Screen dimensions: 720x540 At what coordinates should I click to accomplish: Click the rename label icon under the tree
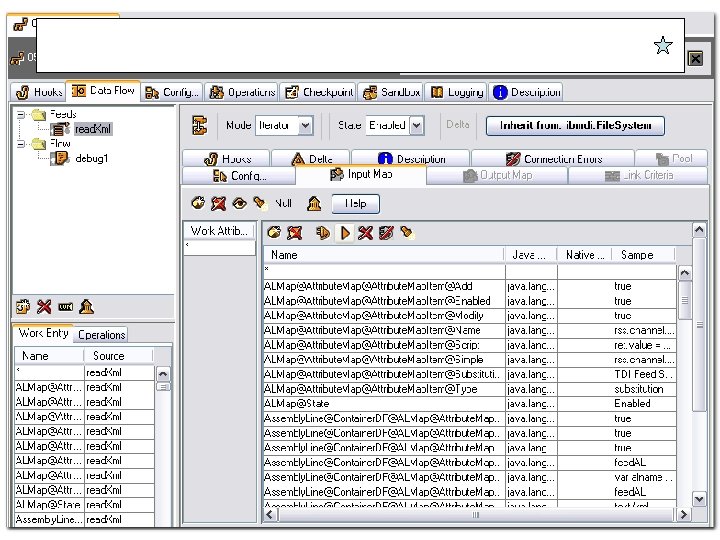[x=66, y=307]
